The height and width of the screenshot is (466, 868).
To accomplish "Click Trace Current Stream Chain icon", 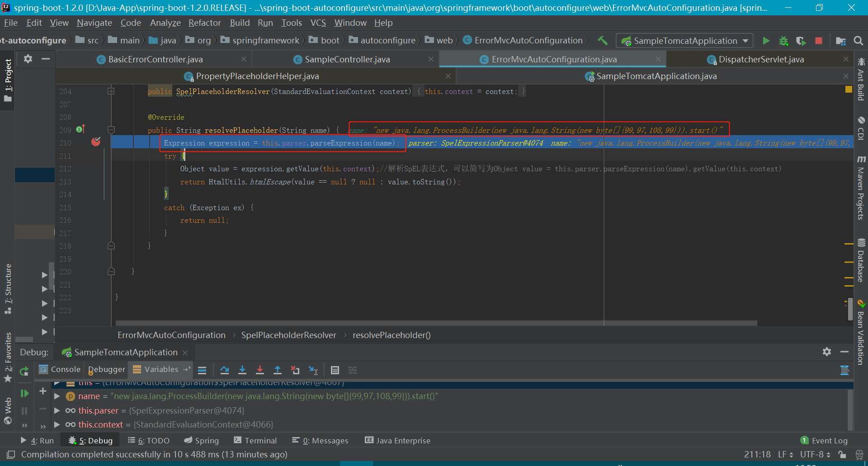I will 353,370.
